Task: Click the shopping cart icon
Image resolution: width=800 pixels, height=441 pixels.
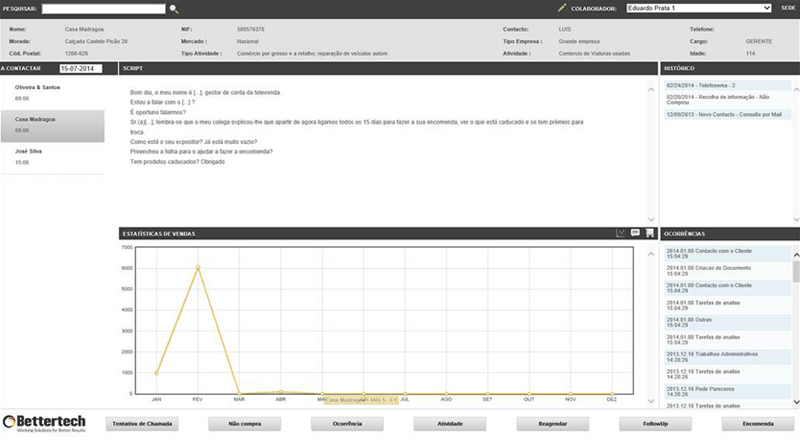Action: 649,233
